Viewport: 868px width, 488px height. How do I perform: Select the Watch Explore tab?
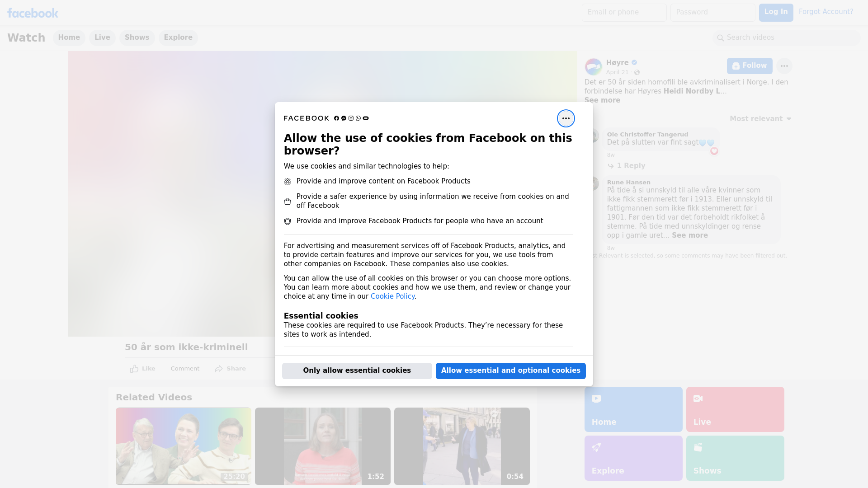click(178, 38)
